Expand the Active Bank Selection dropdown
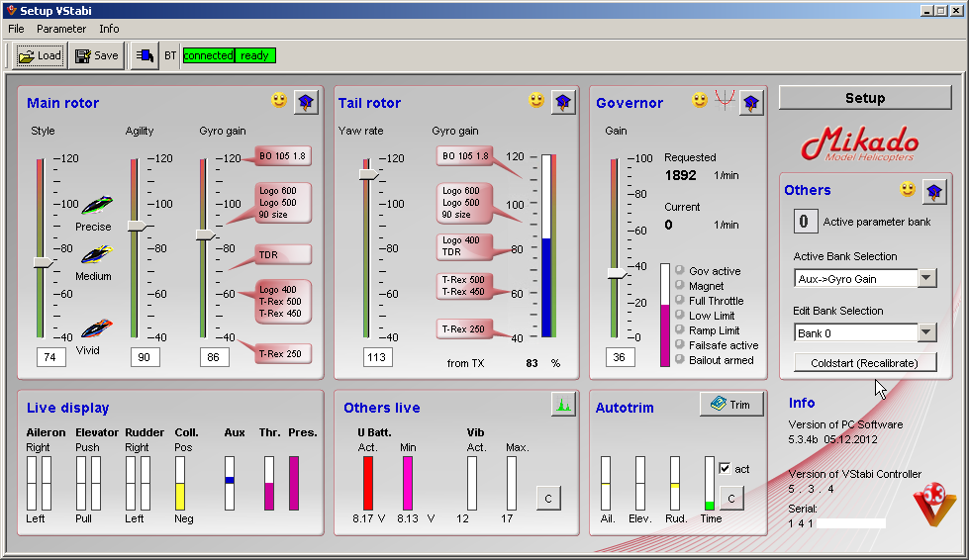The height and width of the screenshot is (560, 969). 926,279
